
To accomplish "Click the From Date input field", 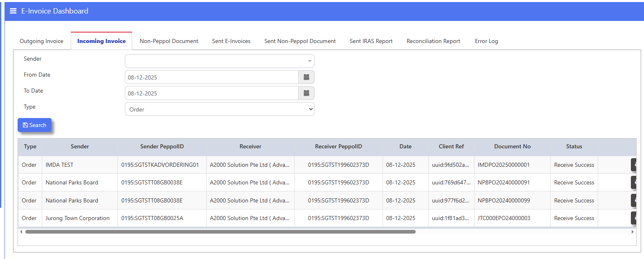I will pos(212,77).
